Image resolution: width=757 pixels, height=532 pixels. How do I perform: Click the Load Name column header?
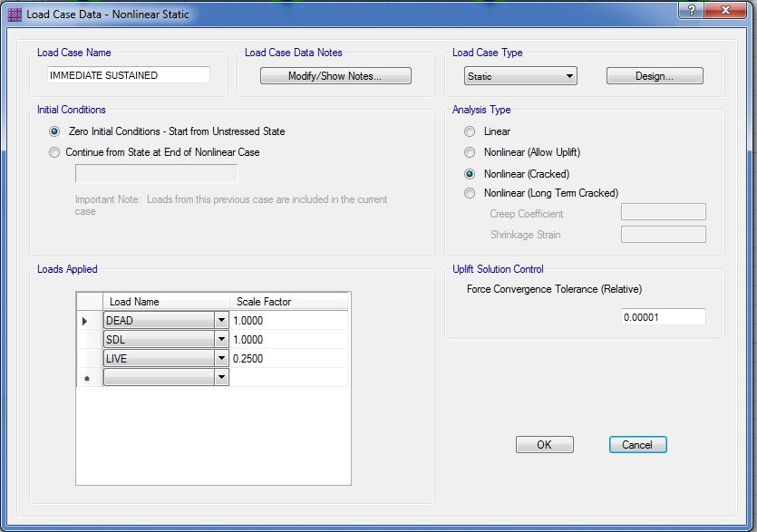pos(166,301)
